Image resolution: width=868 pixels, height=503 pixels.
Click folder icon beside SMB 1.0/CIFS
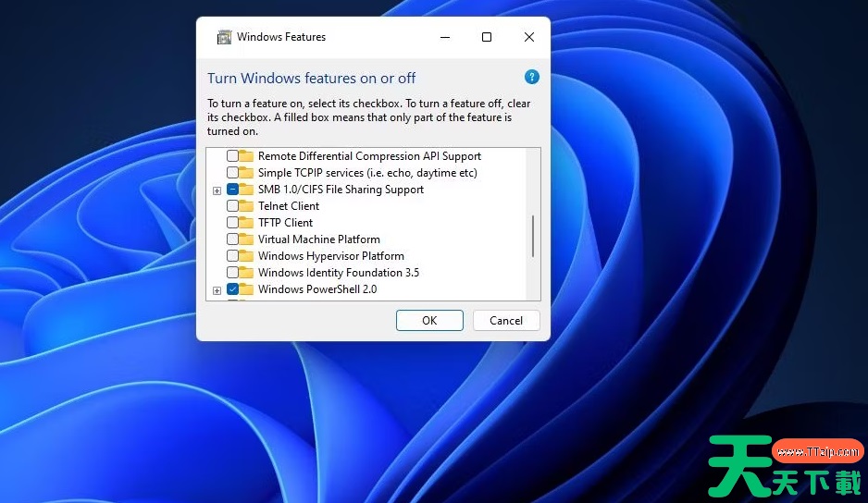(246, 190)
